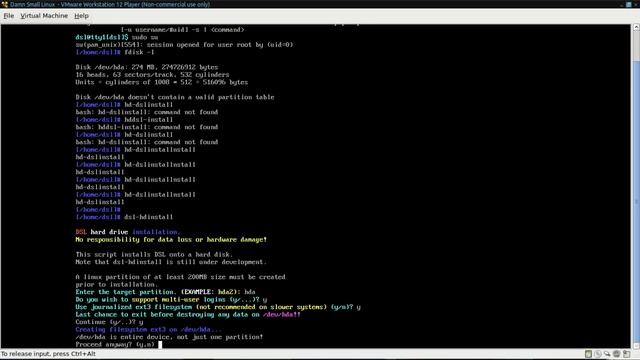Click the 'hddsl-install' command prompt line
The height and width of the screenshot is (360, 640).
coord(124,120)
